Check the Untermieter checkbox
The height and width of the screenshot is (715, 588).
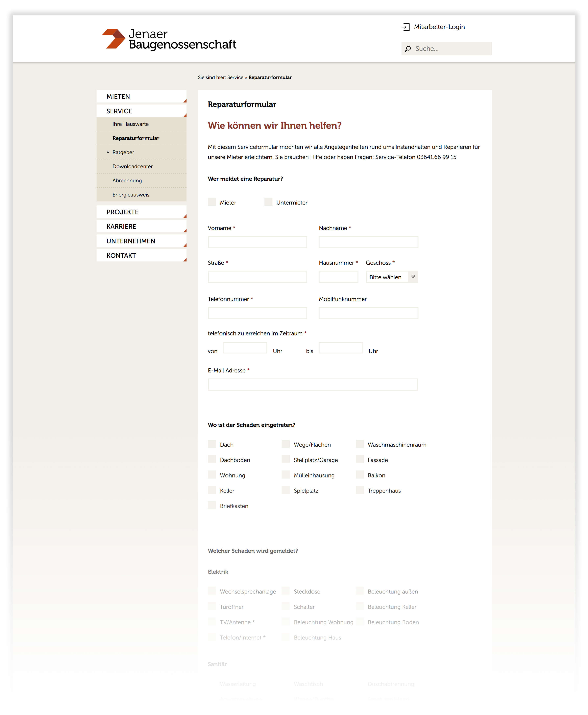click(268, 202)
